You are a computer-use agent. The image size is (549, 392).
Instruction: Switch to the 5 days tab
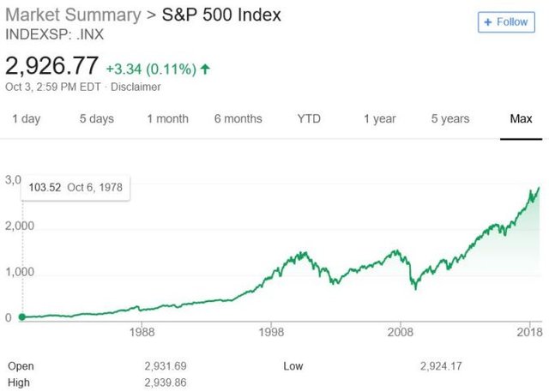96,119
